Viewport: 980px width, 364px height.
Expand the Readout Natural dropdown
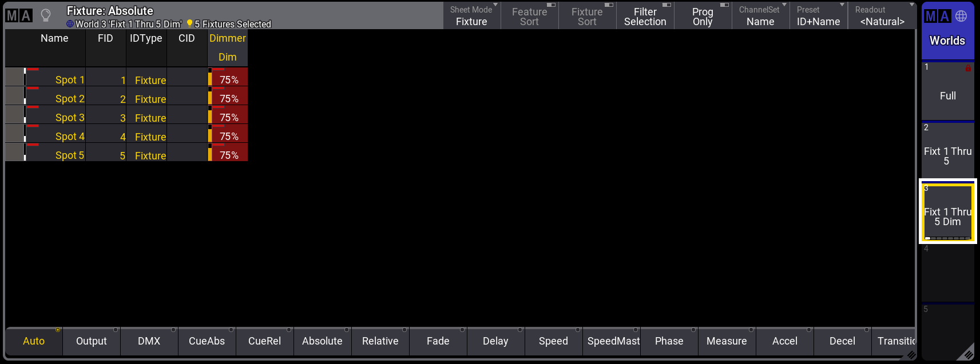pos(882,16)
